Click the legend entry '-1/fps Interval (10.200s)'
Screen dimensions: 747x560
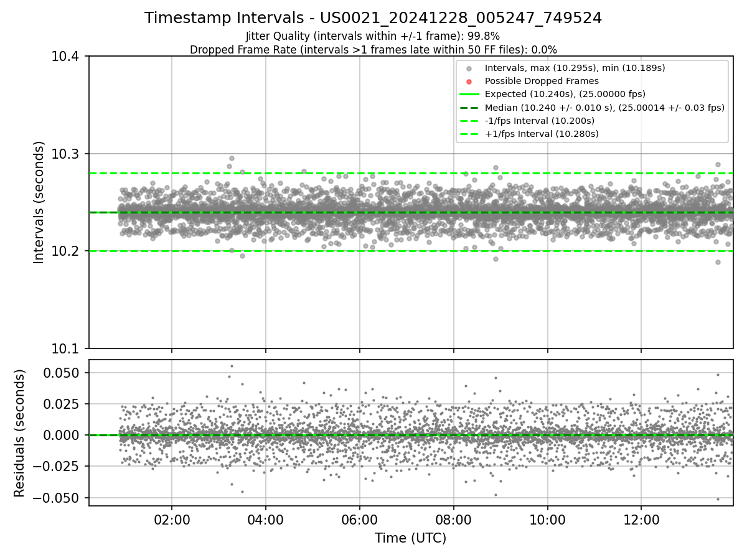(539, 121)
